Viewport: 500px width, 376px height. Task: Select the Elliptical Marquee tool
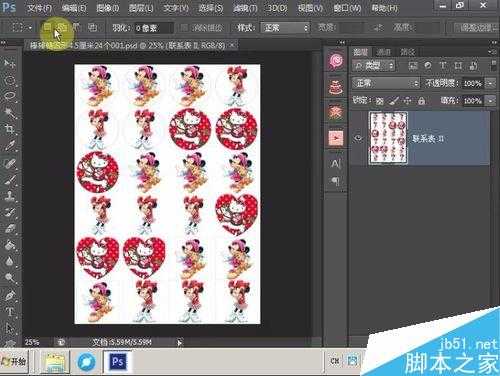coord(9,80)
